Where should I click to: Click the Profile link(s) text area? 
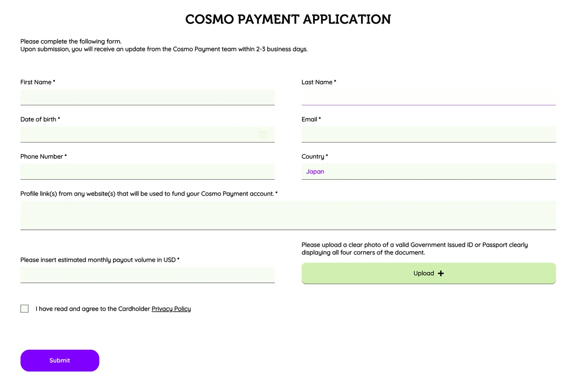pos(288,215)
